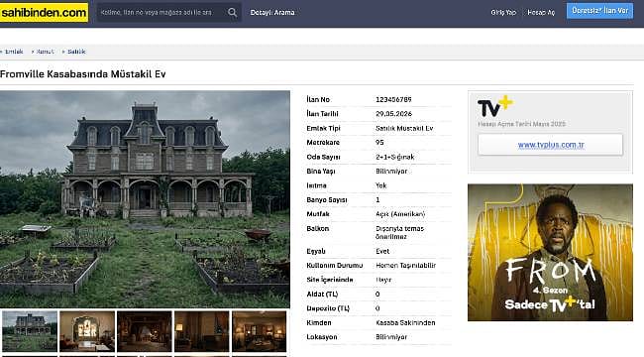Click the Bina Yaşı label

point(321,172)
